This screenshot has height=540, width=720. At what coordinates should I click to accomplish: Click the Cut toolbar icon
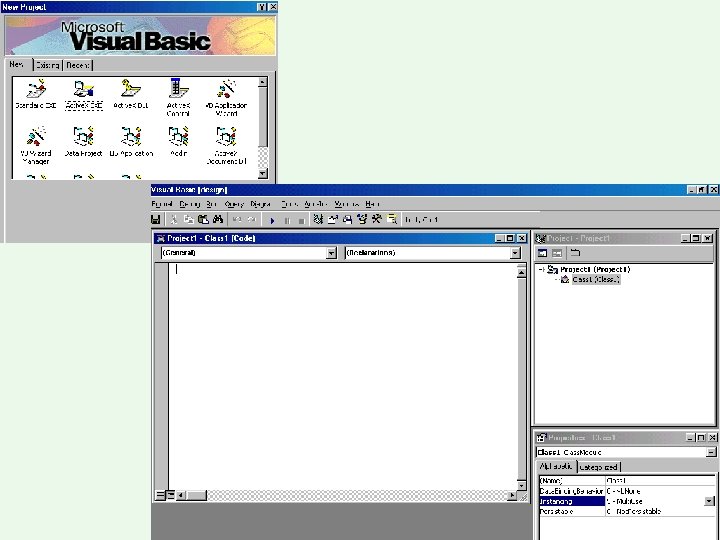[174, 219]
